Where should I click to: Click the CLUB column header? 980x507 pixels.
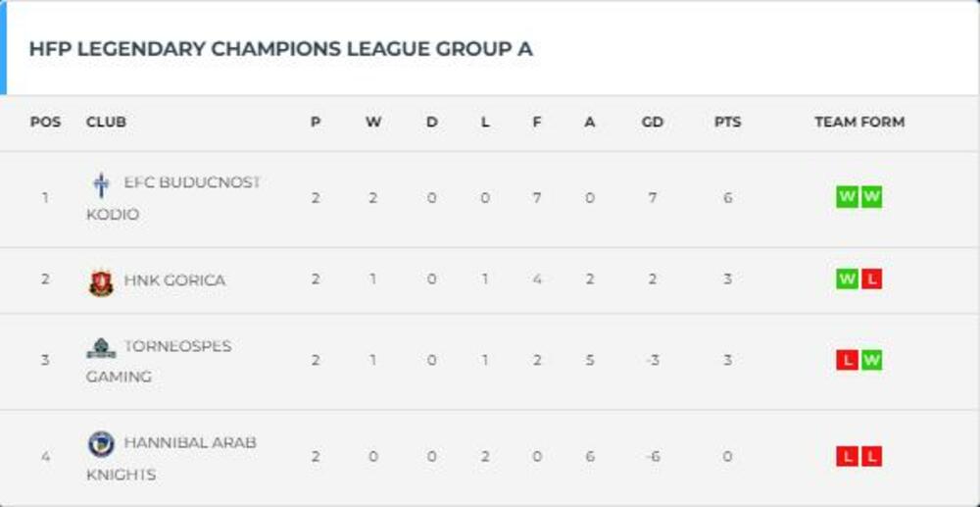click(106, 123)
